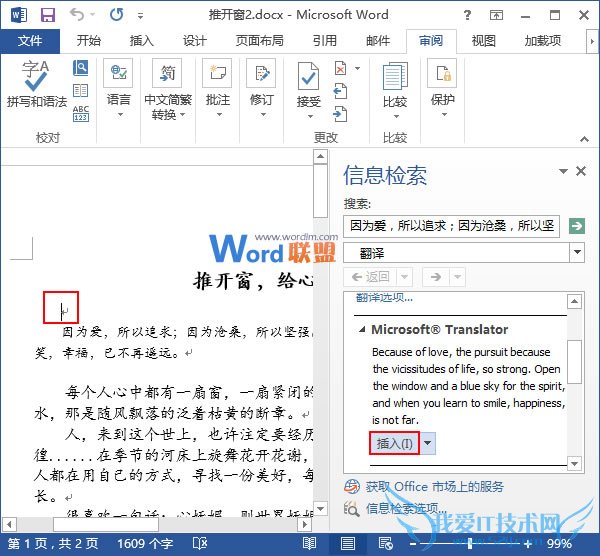Show the Word Count icon
This screenshot has width=600, height=556.
[x=81, y=113]
